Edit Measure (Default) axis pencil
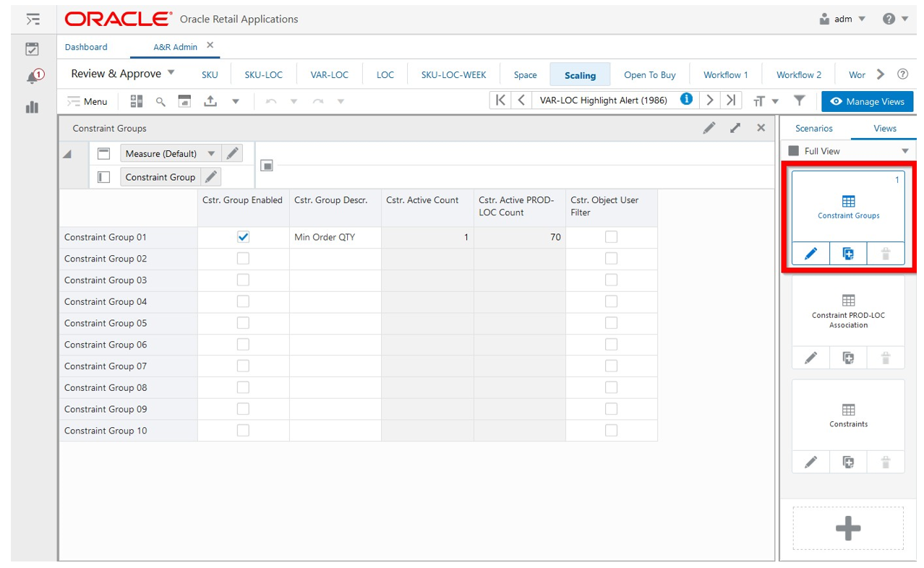Screen dimensions: 924x568 click(x=232, y=153)
